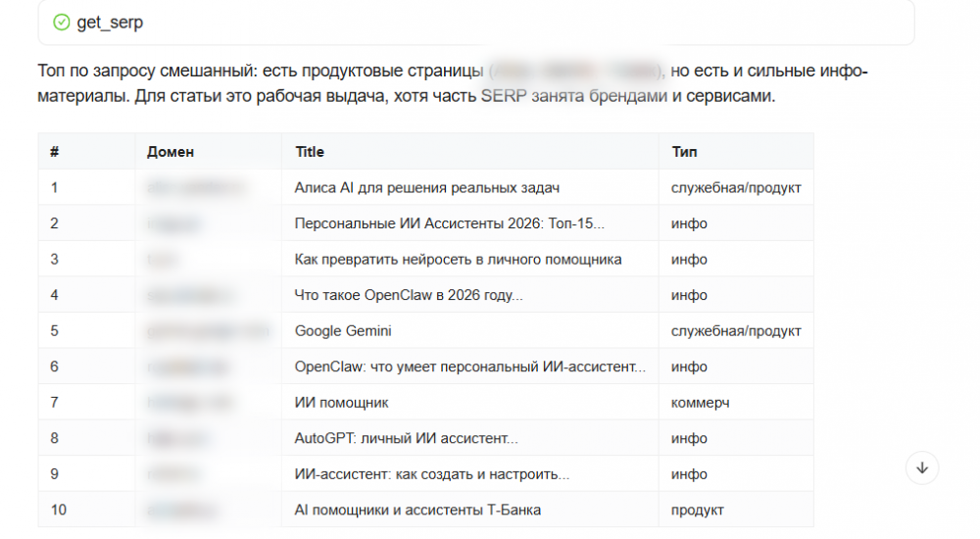Viewport: 980px width, 539px height.
Task: Click 'коммерч' type in the ИИ помощник row
Action: [x=700, y=403]
